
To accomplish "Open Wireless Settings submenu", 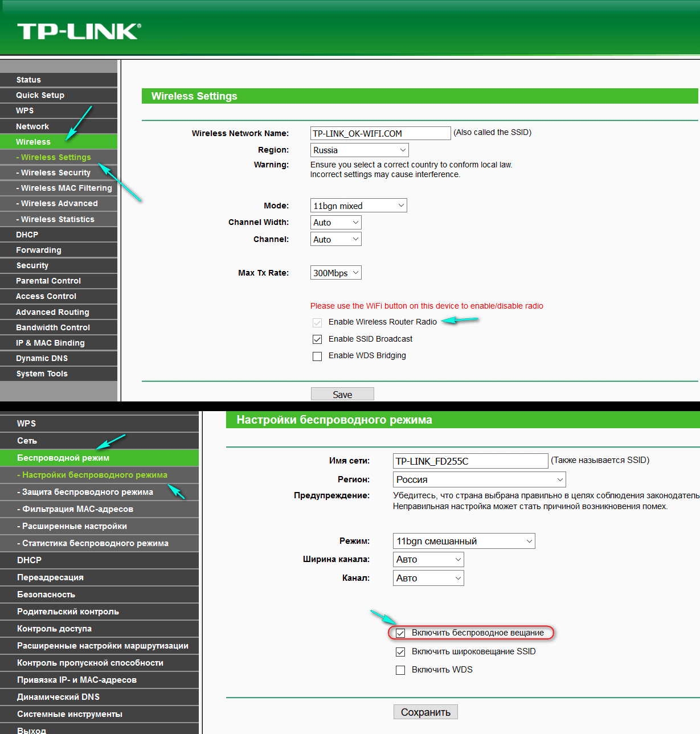I will 59,157.
